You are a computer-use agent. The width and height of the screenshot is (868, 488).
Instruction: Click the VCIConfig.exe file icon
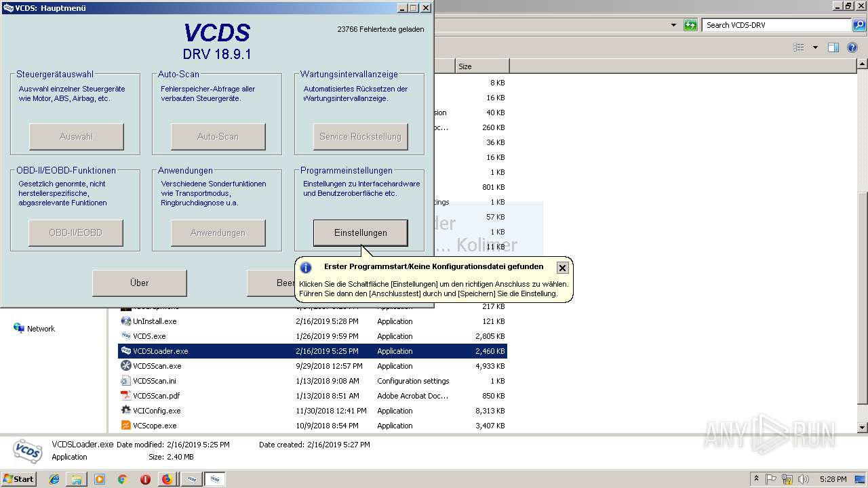point(125,411)
